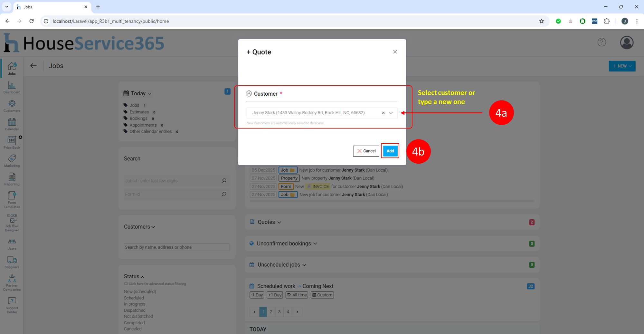Click the help question mark icon
The width and height of the screenshot is (644, 334).
tap(601, 42)
